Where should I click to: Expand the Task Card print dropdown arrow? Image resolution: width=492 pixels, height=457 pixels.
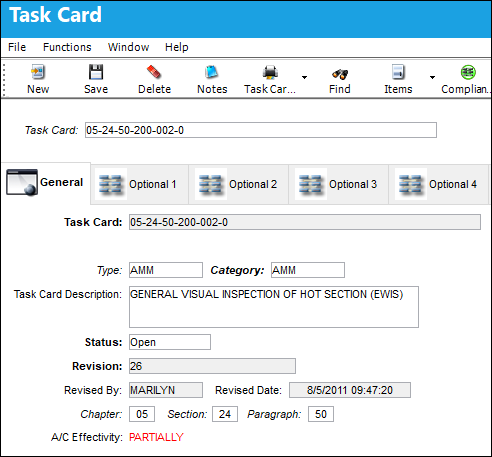(304, 77)
